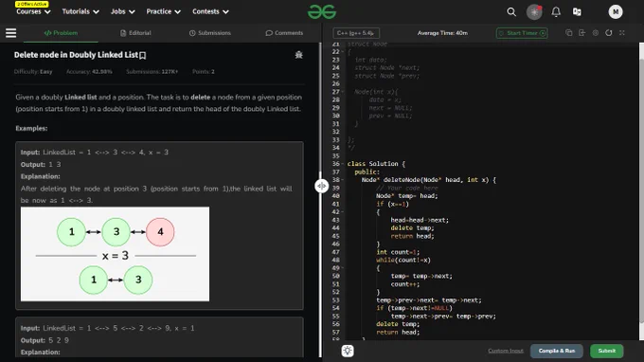Click the example linked list diagram image

click(x=115, y=254)
